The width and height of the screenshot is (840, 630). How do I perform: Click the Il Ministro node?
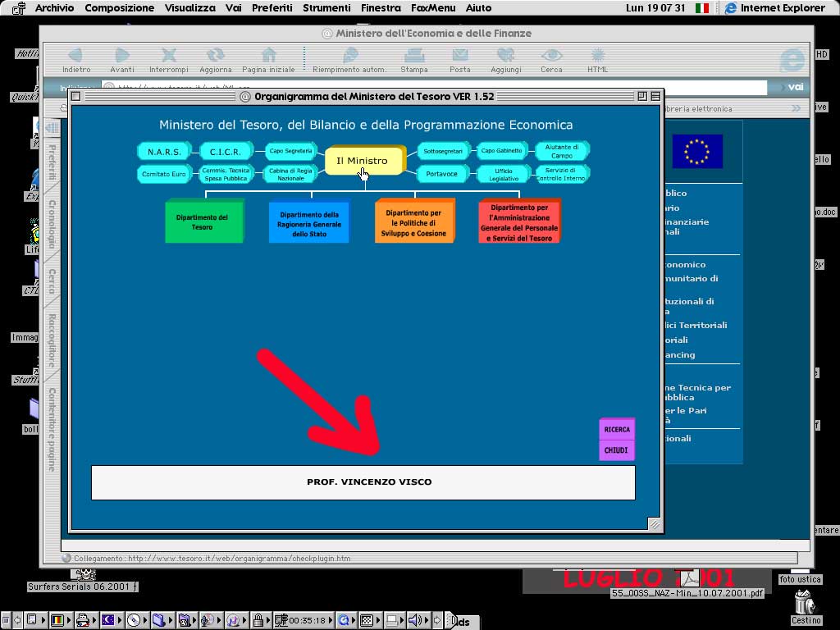[x=363, y=160]
